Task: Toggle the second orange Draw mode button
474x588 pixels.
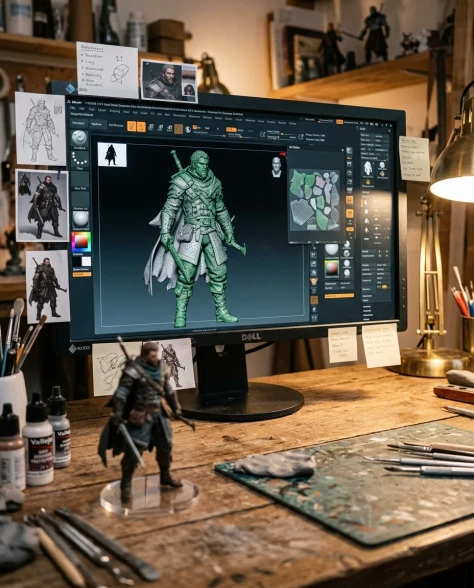Action: click(141, 127)
